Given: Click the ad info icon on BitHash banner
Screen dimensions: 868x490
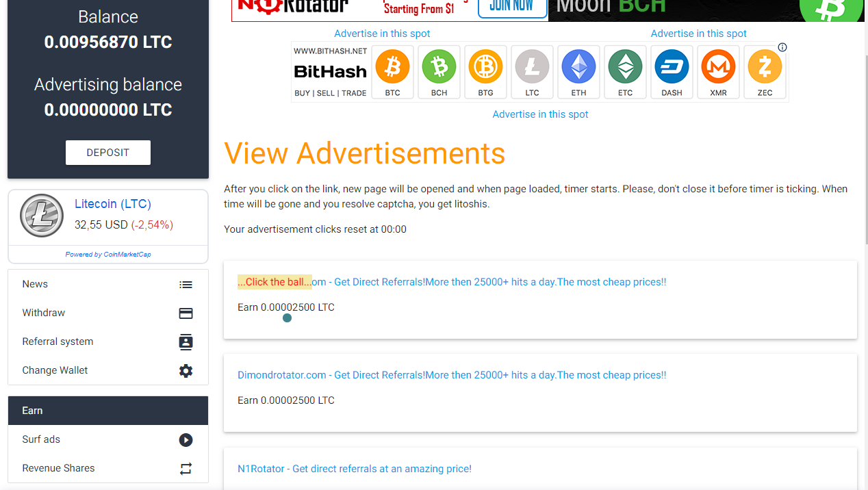Looking at the screenshot, I should click(x=782, y=47).
